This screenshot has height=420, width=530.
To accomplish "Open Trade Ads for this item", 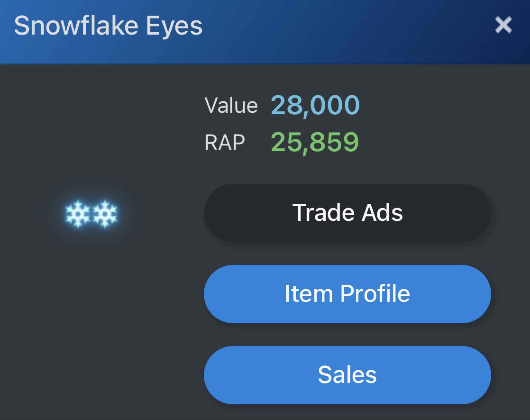I will tap(347, 213).
